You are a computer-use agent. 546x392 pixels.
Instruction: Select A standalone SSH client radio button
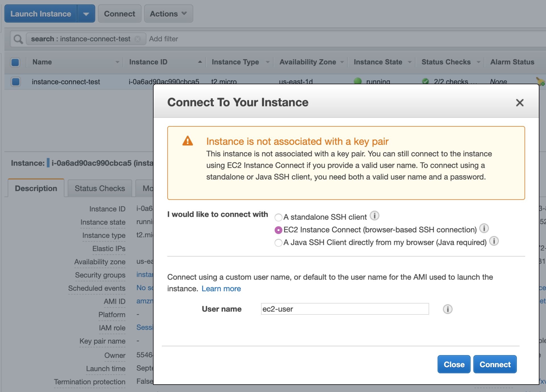pyautogui.click(x=278, y=217)
